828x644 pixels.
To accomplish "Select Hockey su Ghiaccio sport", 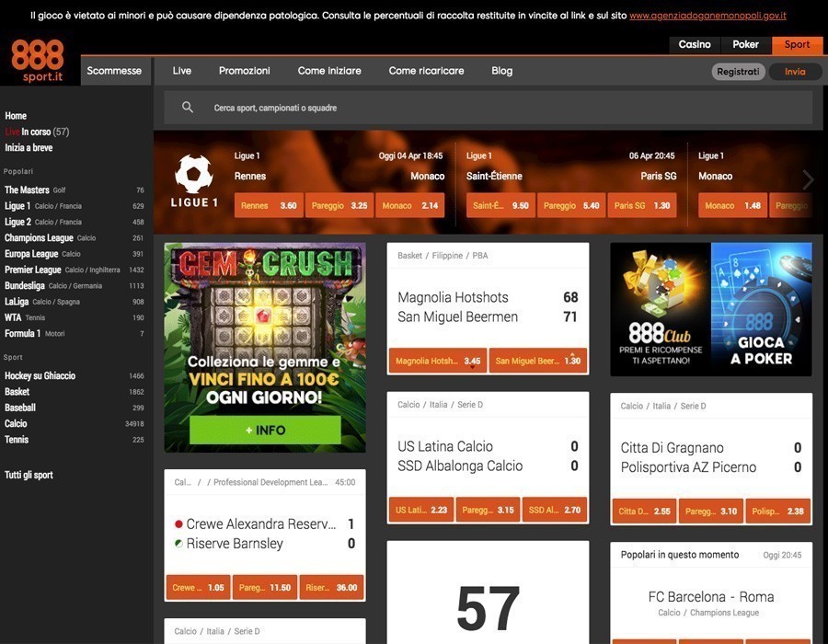I will [x=74, y=376].
